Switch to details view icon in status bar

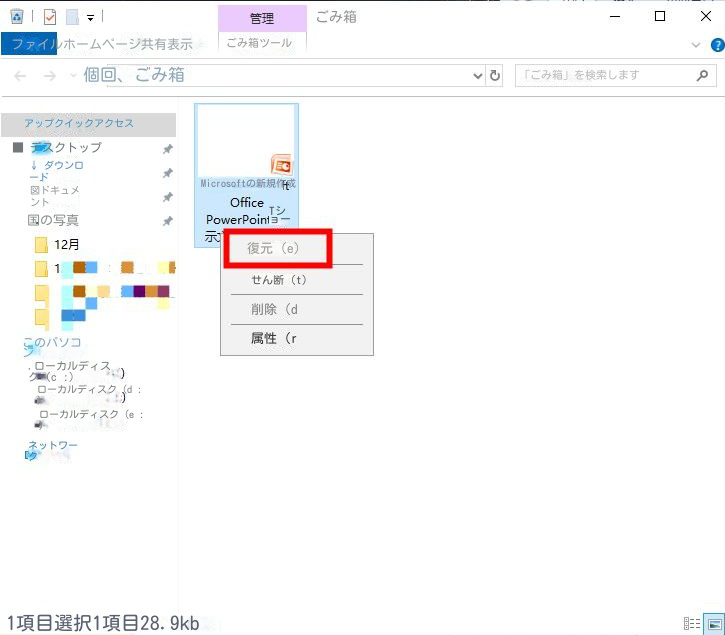click(x=691, y=624)
